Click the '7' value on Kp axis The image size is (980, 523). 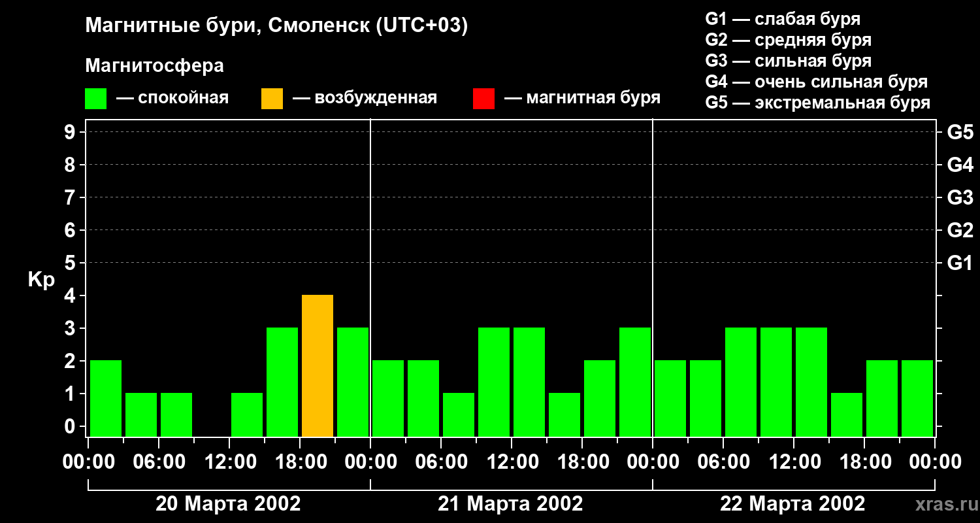click(71, 197)
